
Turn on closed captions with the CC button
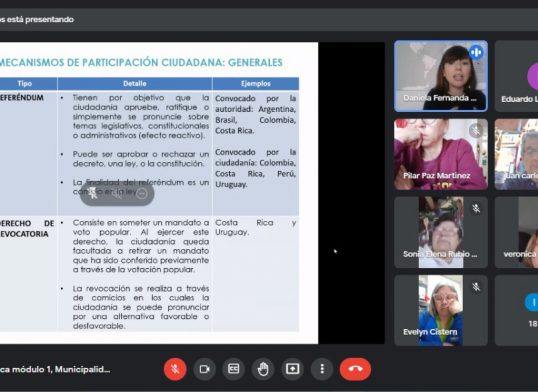pos(234,369)
